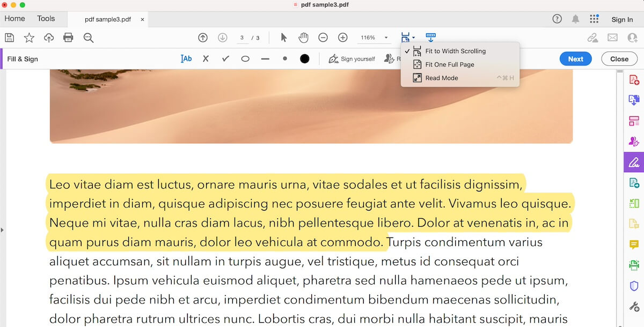The image size is (644, 327).
Task: Select the Cross (X) fill tool
Action: [206, 58]
